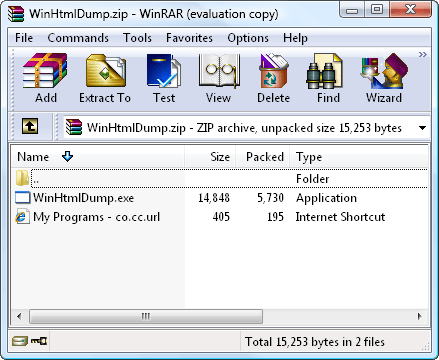Click the yellow folder icon of the '..' row

(x=22, y=178)
